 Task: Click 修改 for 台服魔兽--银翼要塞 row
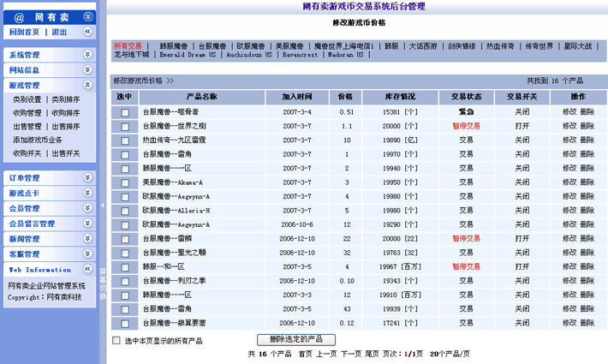tap(569, 323)
